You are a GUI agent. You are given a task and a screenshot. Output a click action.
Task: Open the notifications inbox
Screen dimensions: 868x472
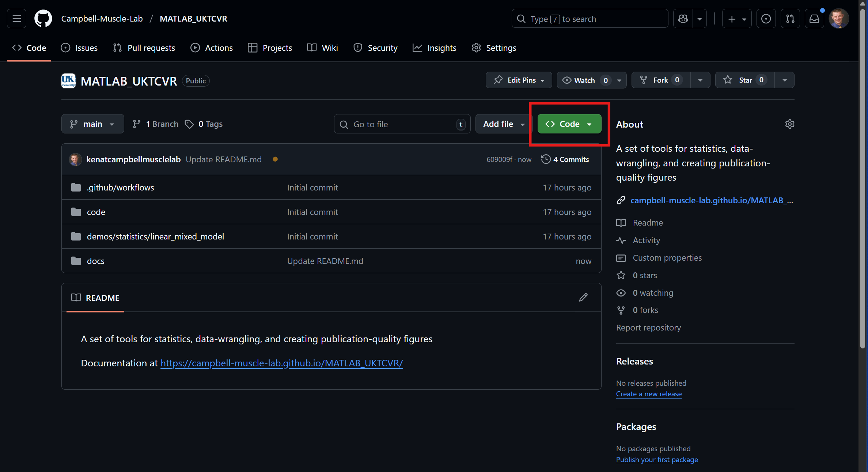coord(814,19)
